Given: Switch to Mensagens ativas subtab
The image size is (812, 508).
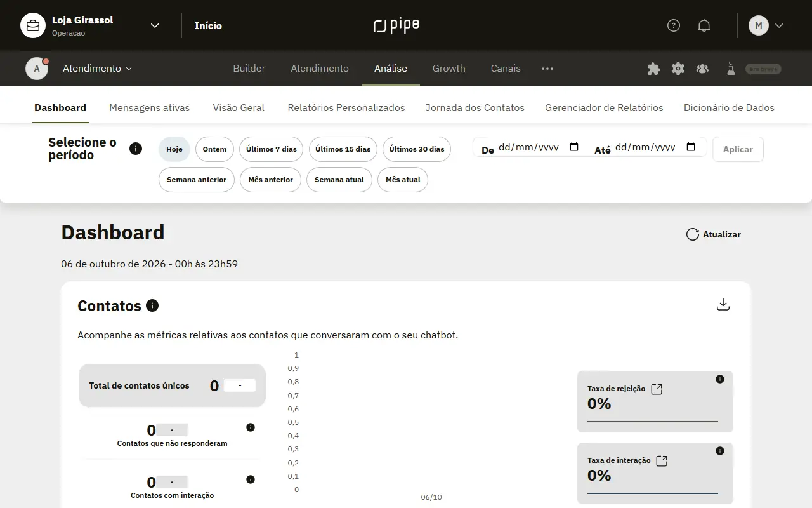Looking at the screenshot, I should 150,108.
